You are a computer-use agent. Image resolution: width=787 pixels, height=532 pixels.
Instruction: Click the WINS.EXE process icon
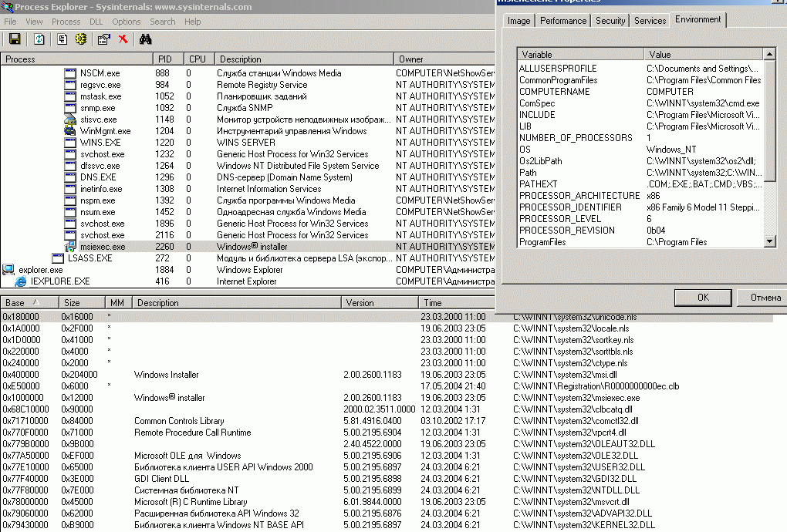pos(70,143)
